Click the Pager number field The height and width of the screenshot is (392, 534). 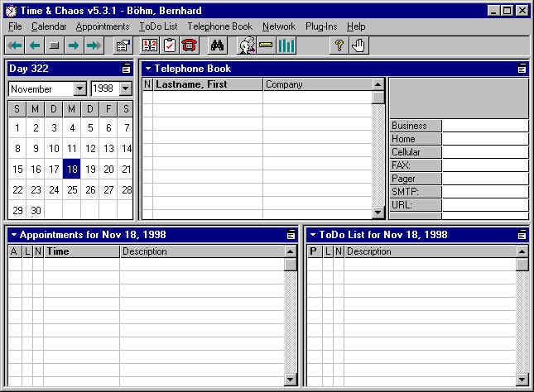pos(485,179)
